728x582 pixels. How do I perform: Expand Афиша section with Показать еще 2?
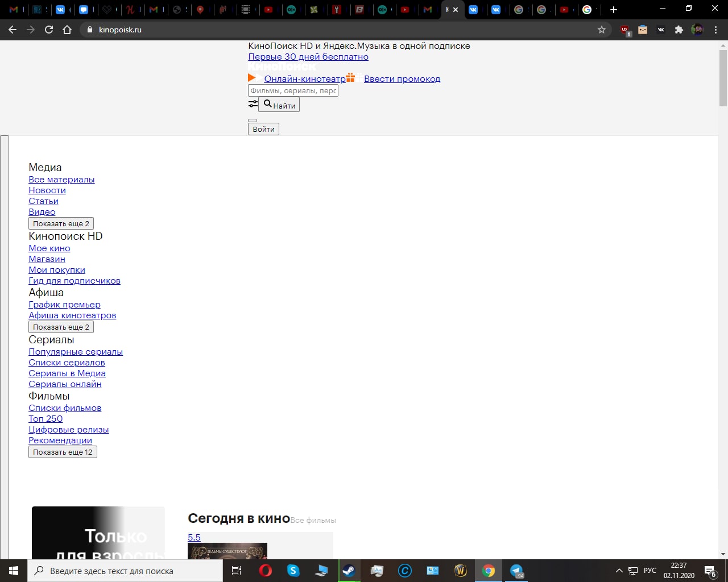61,327
